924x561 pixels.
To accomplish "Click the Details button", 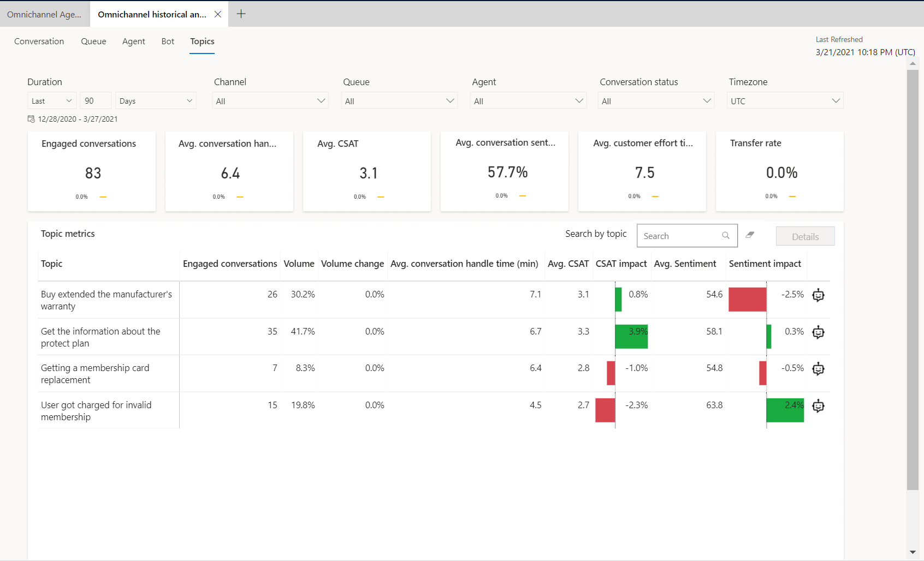I will click(x=805, y=236).
